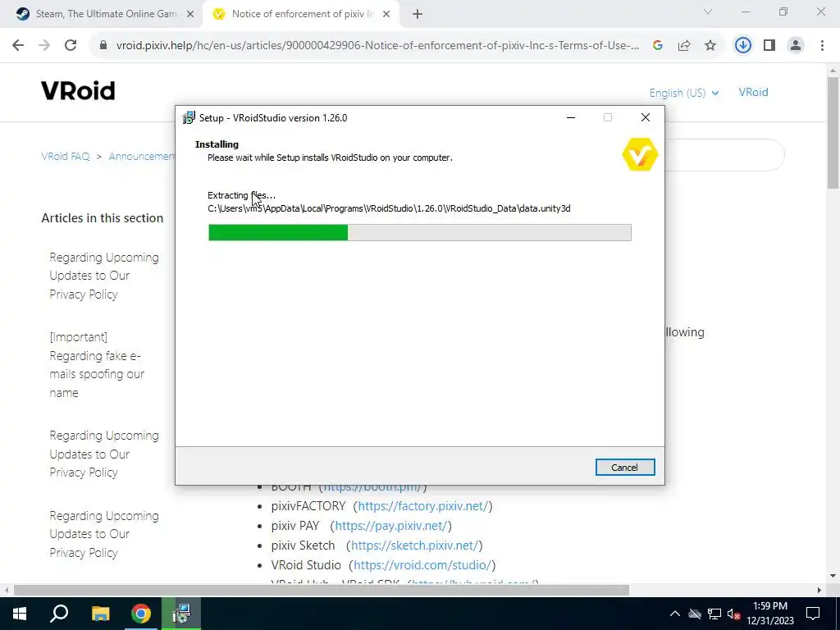
Task: Go forward in Chrome
Action: click(x=44, y=46)
